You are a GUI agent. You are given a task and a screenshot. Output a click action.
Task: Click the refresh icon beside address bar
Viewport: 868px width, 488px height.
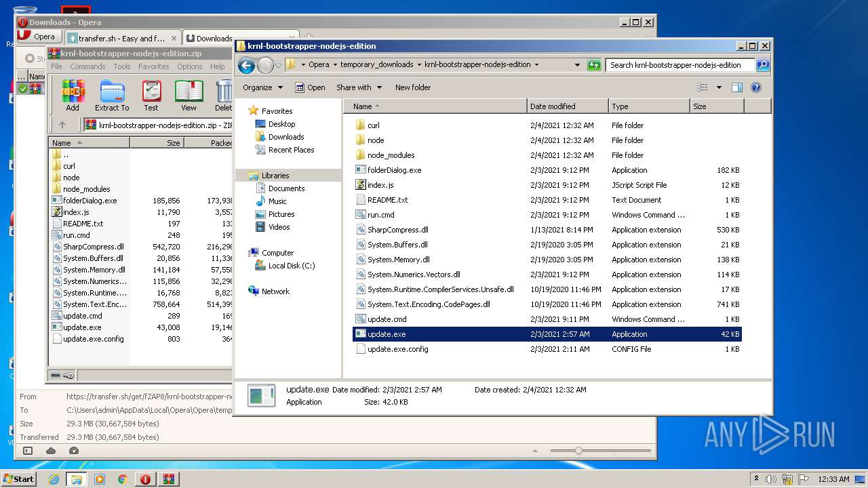(x=594, y=65)
